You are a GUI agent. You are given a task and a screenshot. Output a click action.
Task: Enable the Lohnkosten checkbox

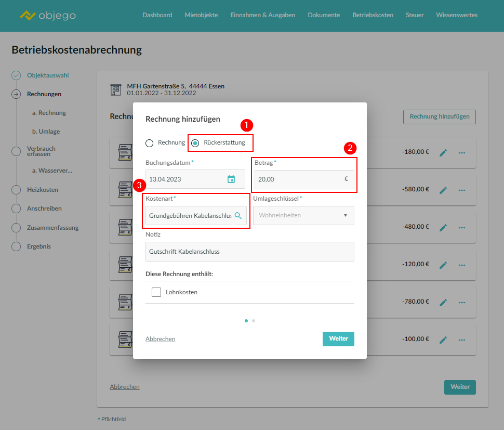(x=156, y=292)
